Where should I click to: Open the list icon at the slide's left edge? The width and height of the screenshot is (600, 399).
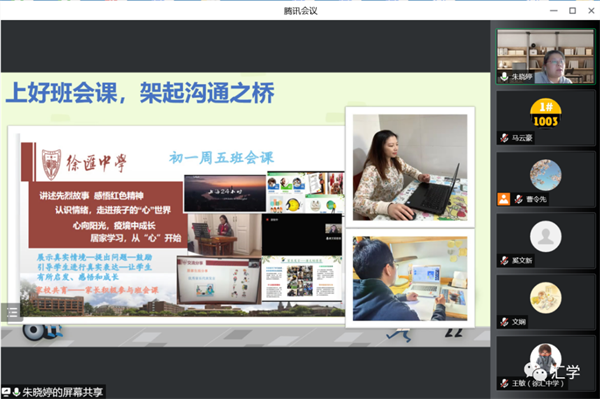point(12,312)
